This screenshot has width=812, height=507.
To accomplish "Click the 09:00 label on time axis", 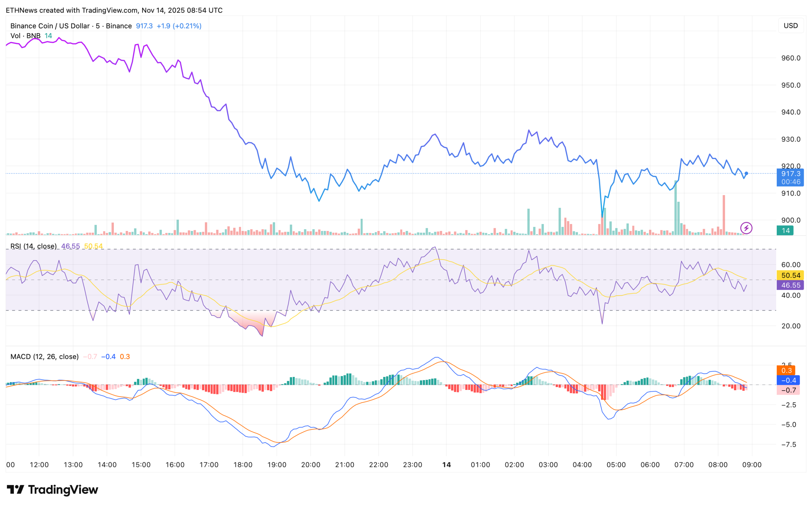I will pos(752,465).
